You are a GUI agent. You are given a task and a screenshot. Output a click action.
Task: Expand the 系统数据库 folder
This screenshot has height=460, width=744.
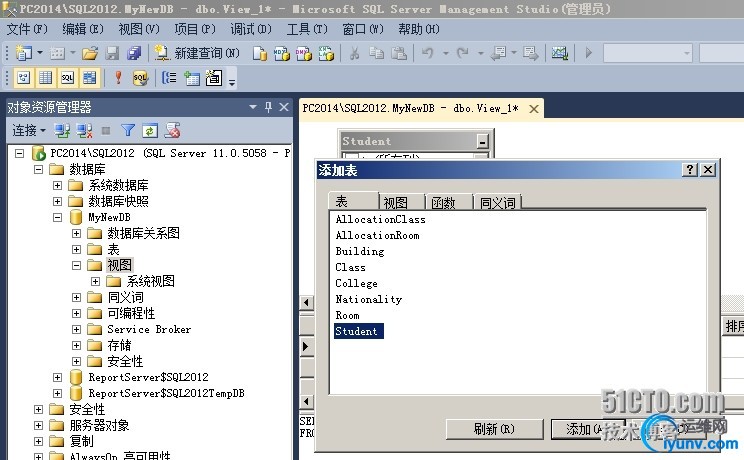point(57,186)
